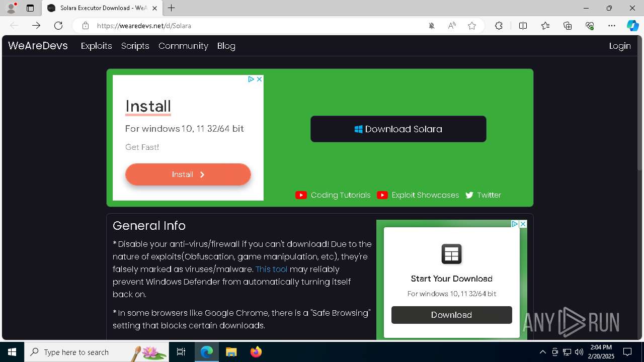Open the Blog menu item
This screenshot has width=644, height=362.
(226, 46)
